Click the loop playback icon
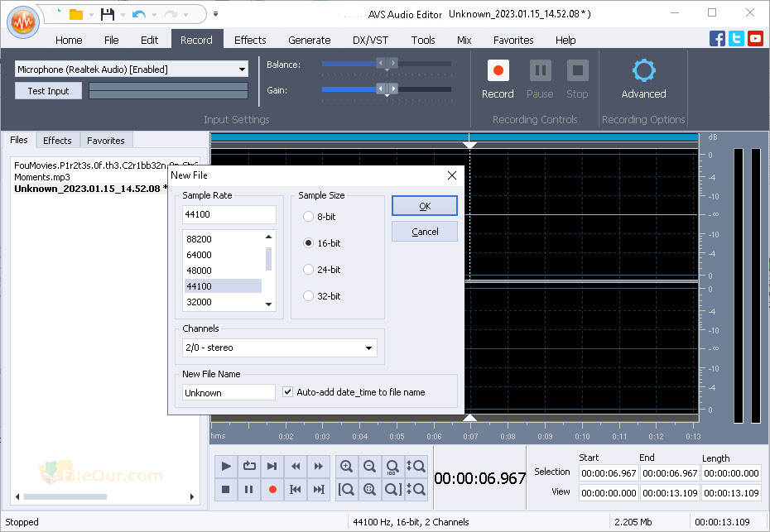 coord(249,466)
